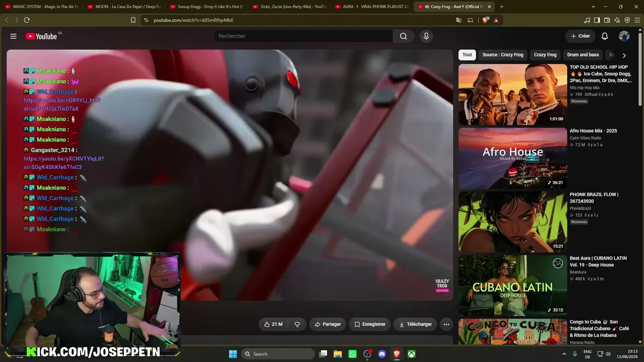The height and width of the screenshot is (362, 644).
Task: Open Brave VPN shield icon
Action: 627,20
